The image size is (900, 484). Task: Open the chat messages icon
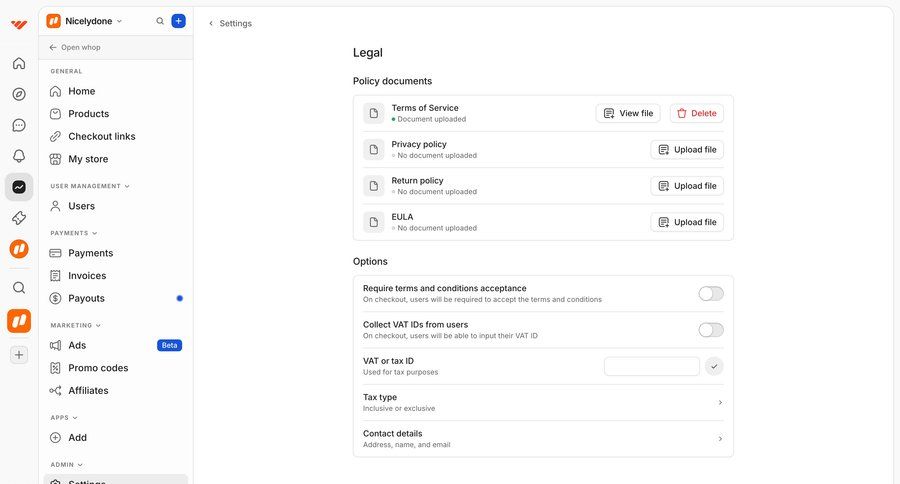[x=19, y=125]
